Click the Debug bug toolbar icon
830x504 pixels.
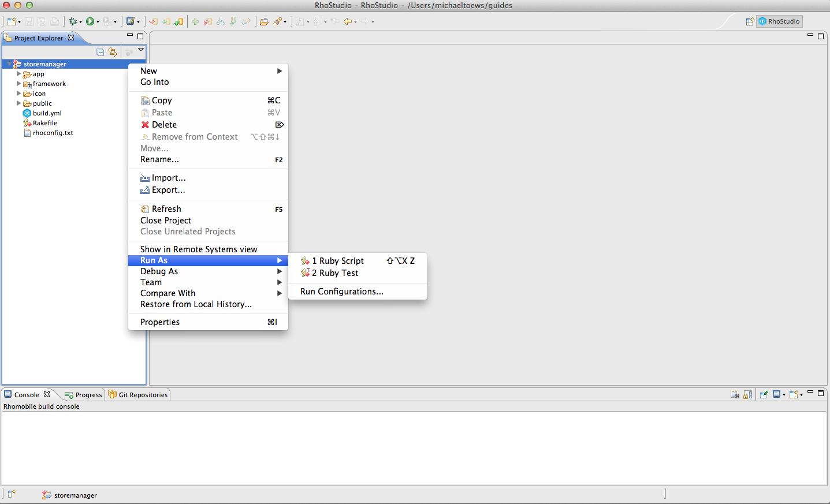tap(73, 21)
